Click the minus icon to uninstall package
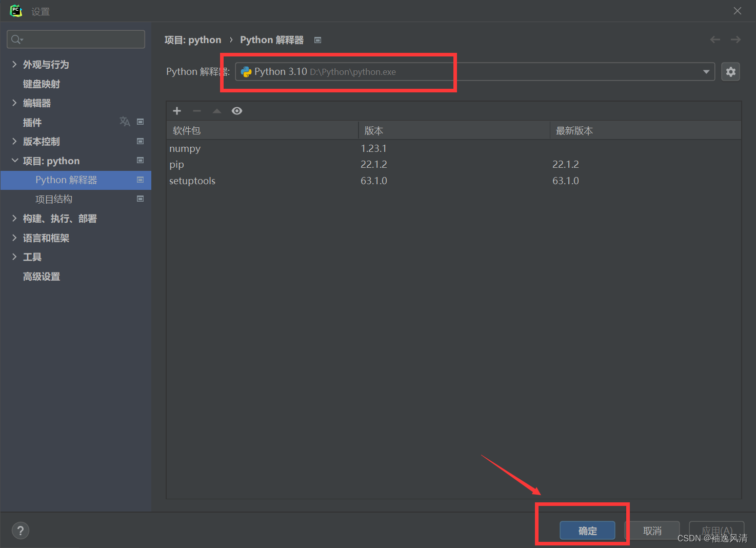Viewport: 756px width, 548px height. [x=197, y=111]
